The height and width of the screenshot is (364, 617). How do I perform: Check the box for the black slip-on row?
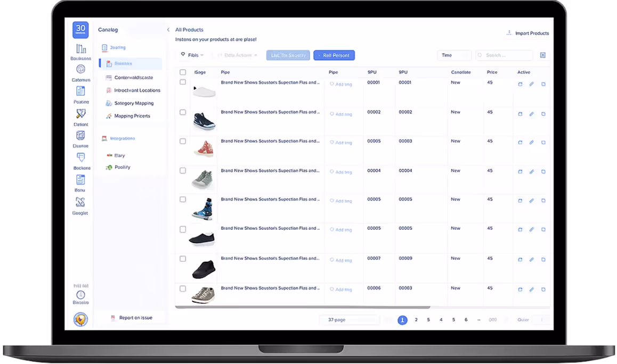(183, 229)
